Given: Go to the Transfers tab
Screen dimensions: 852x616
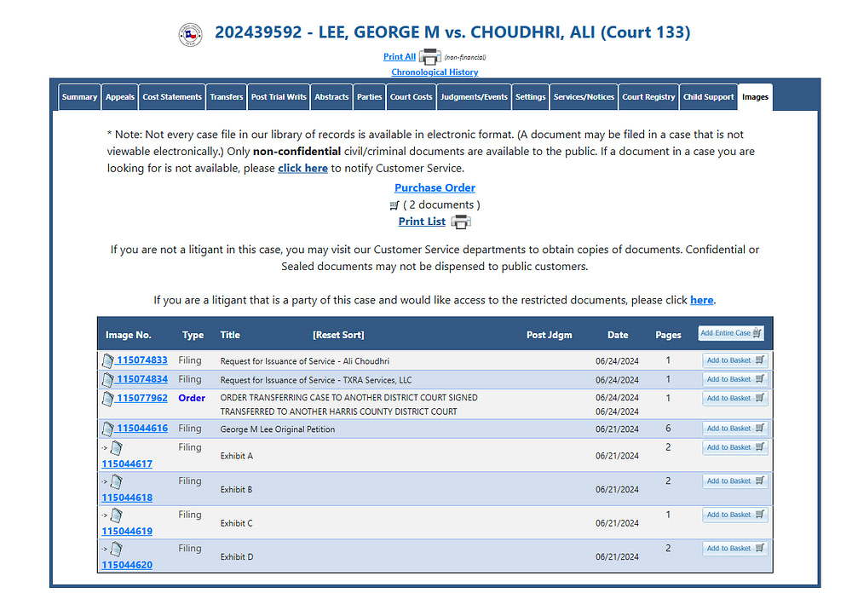Looking at the screenshot, I should (227, 97).
